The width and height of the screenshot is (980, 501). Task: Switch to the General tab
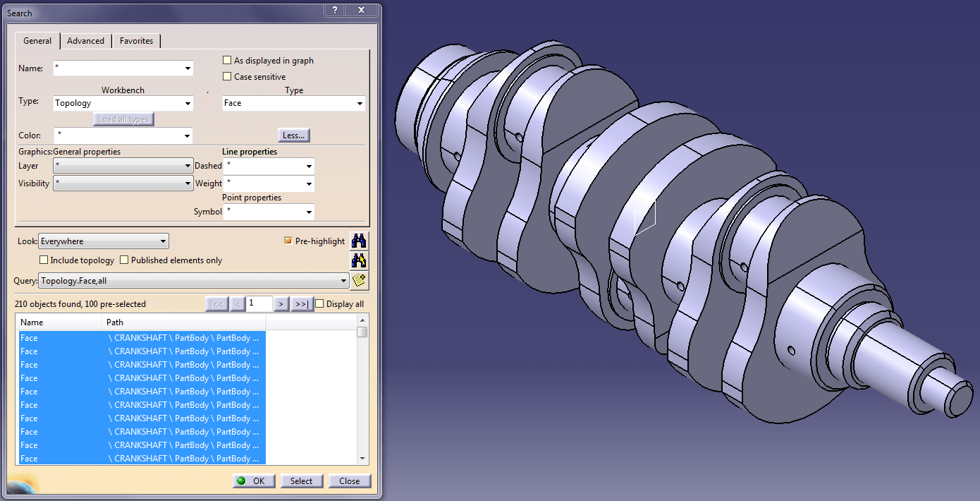click(37, 41)
